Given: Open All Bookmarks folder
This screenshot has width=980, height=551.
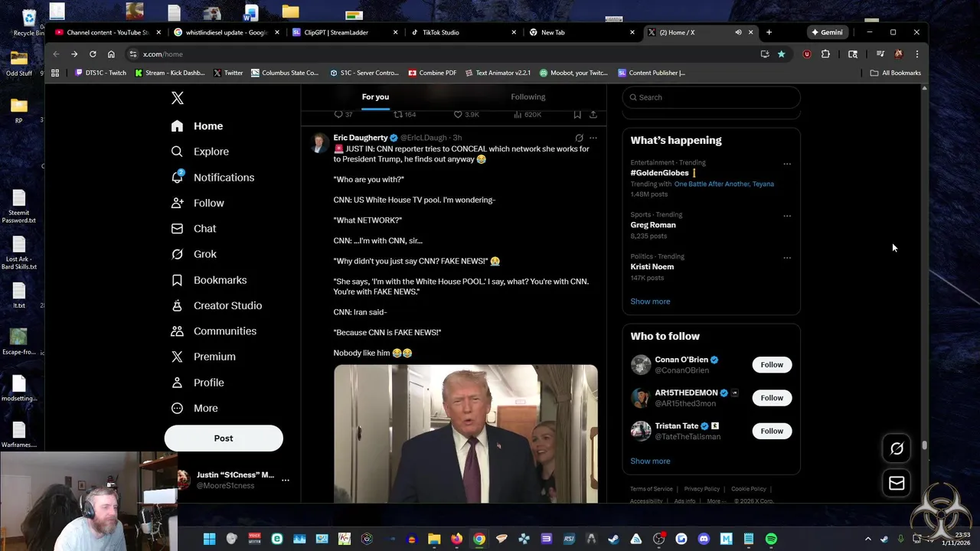Looking at the screenshot, I should coord(895,73).
